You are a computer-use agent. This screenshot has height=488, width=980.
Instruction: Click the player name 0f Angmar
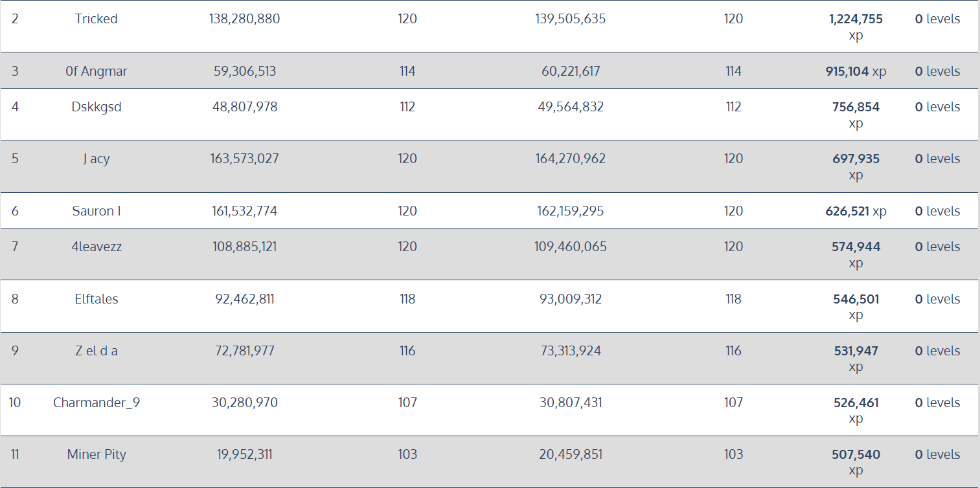pos(97,71)
